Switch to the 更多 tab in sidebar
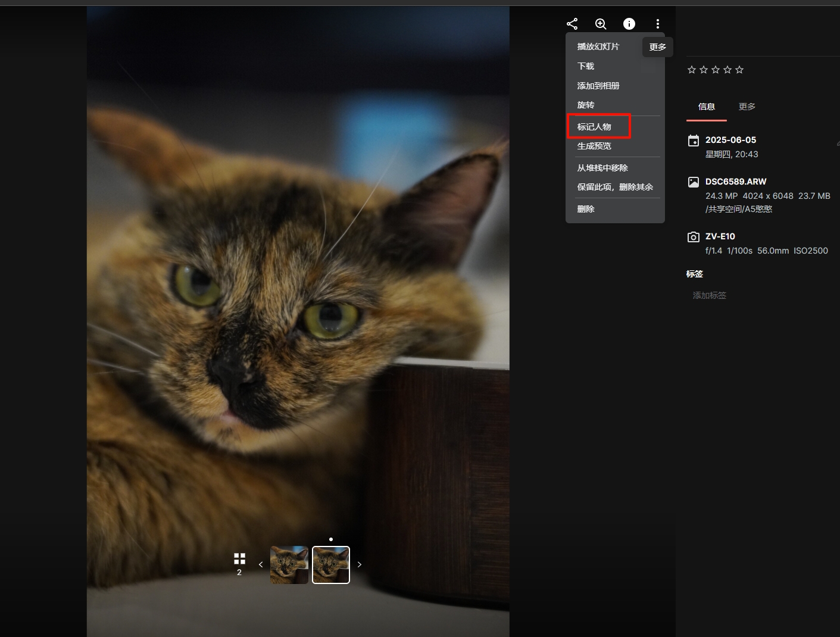Image resolution: width=840 pixels, height=637 pixels. [x=747, y=107]
